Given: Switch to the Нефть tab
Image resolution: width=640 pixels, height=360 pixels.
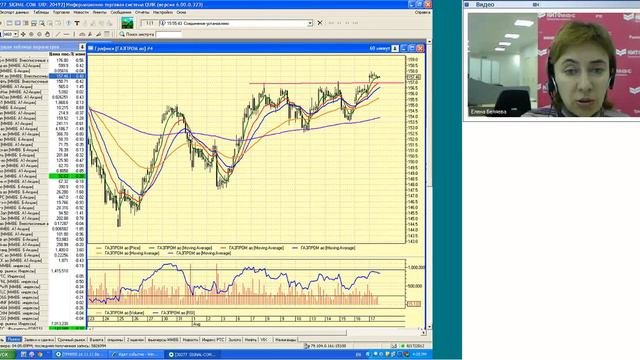Looking at the screenshot, I should tap(251, 340).
